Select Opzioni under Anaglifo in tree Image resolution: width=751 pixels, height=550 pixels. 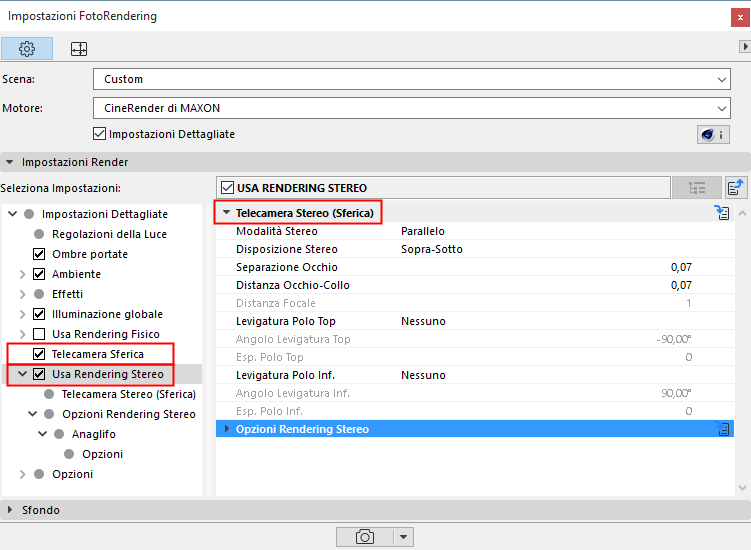[102, 454]
